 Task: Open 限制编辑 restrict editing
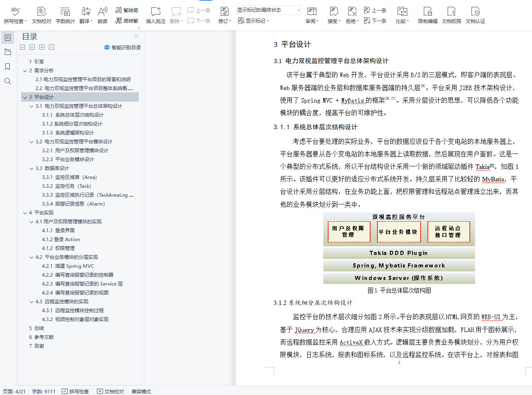[428, 15]
